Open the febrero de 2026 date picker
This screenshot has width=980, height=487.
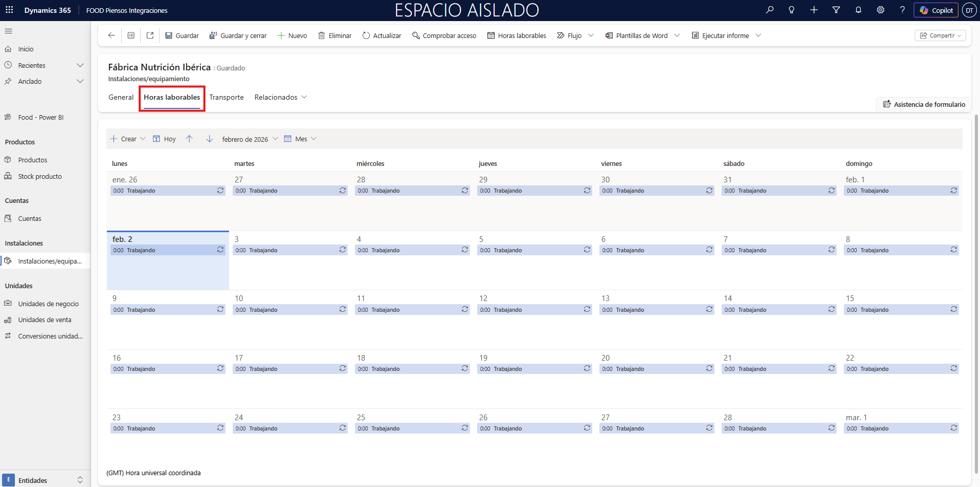pyautogui.click(x=250, y=139)
